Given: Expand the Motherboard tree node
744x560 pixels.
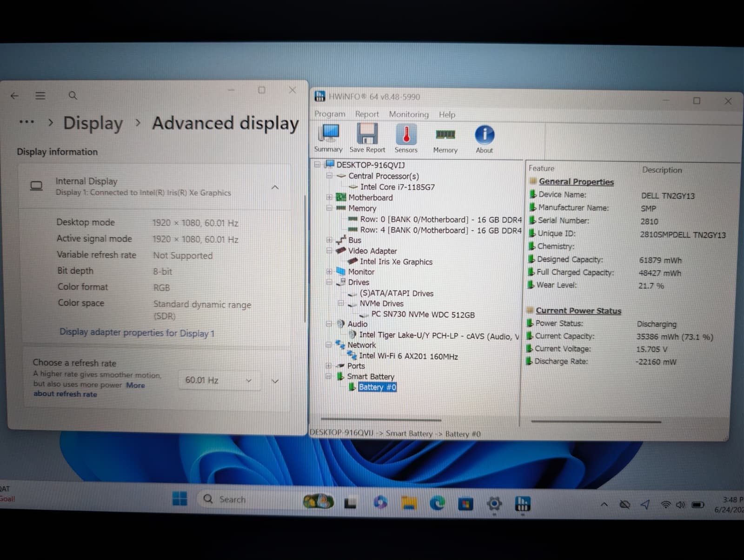Looking at the screenshot, I should coord(330,197).
